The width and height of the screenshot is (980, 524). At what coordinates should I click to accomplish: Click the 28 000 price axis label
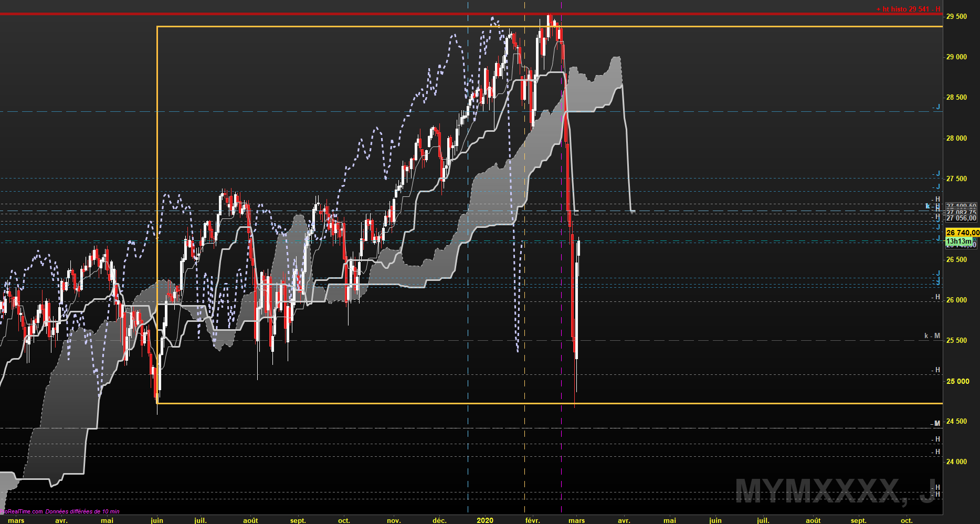[956, 139]
